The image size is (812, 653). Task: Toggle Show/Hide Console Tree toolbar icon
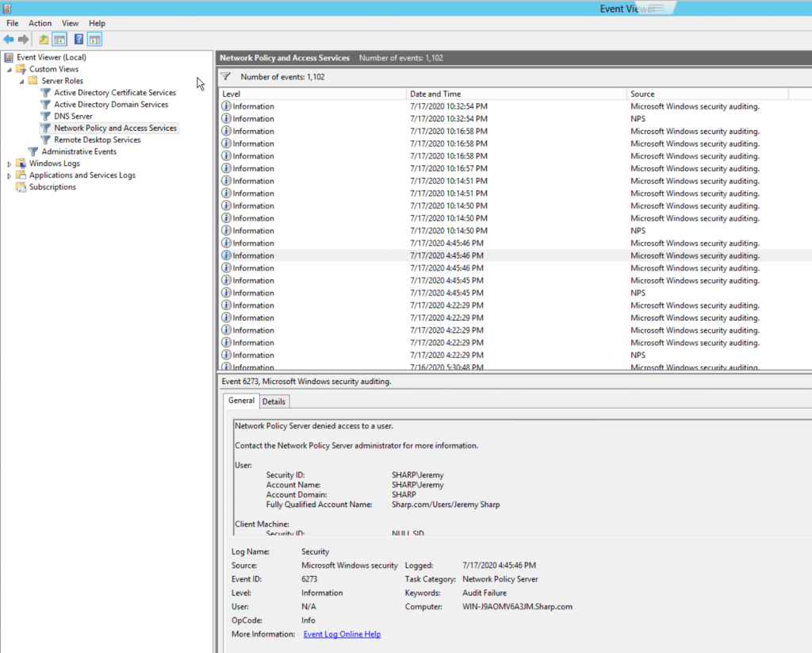pos(59,39)
